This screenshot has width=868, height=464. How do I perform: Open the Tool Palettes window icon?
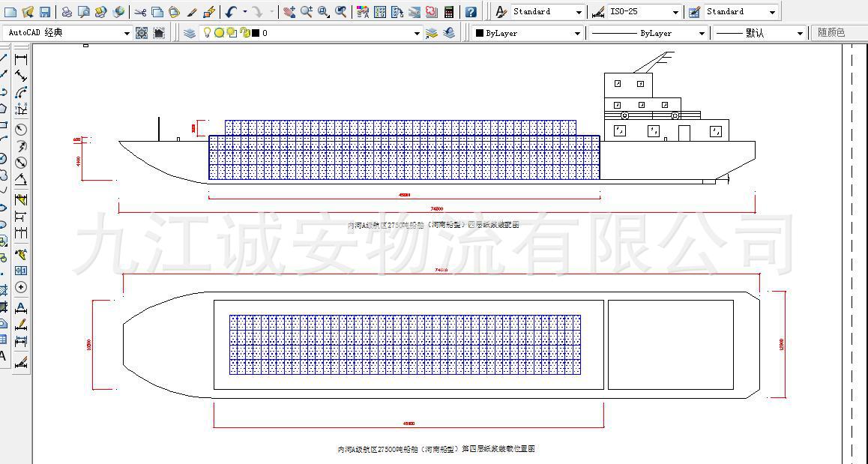pos(397,12)
